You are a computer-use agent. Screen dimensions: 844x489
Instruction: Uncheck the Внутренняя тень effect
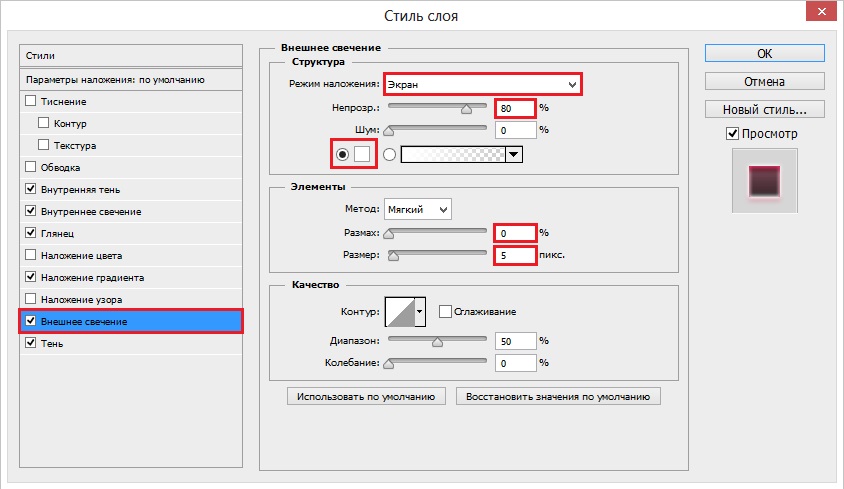31,189
